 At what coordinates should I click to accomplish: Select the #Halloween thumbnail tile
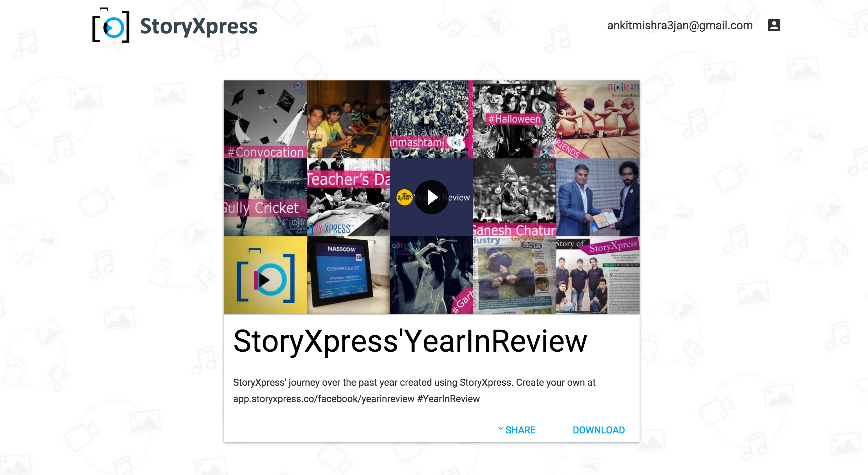point(515,119)
